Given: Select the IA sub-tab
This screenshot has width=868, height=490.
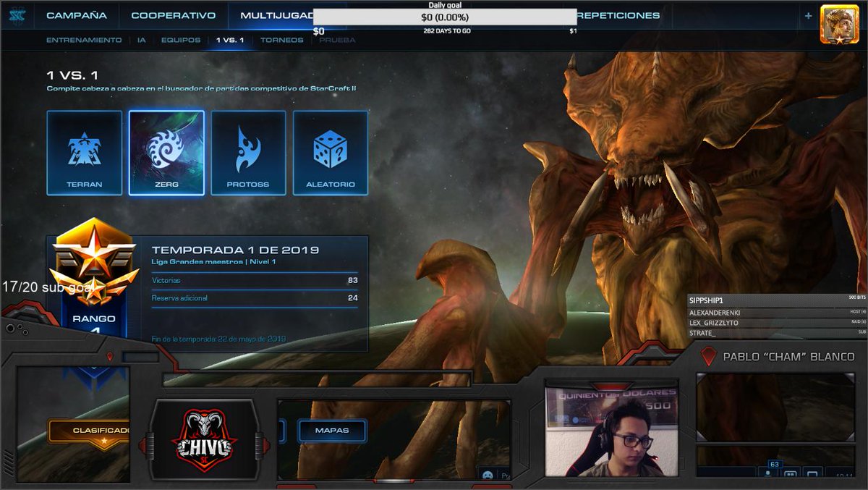Looking at the screenshot, I should [142, 41].
